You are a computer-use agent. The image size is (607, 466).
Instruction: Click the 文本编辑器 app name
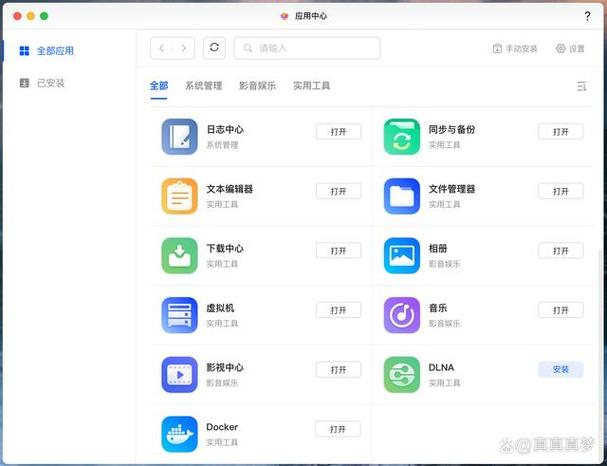pos(230,189)
